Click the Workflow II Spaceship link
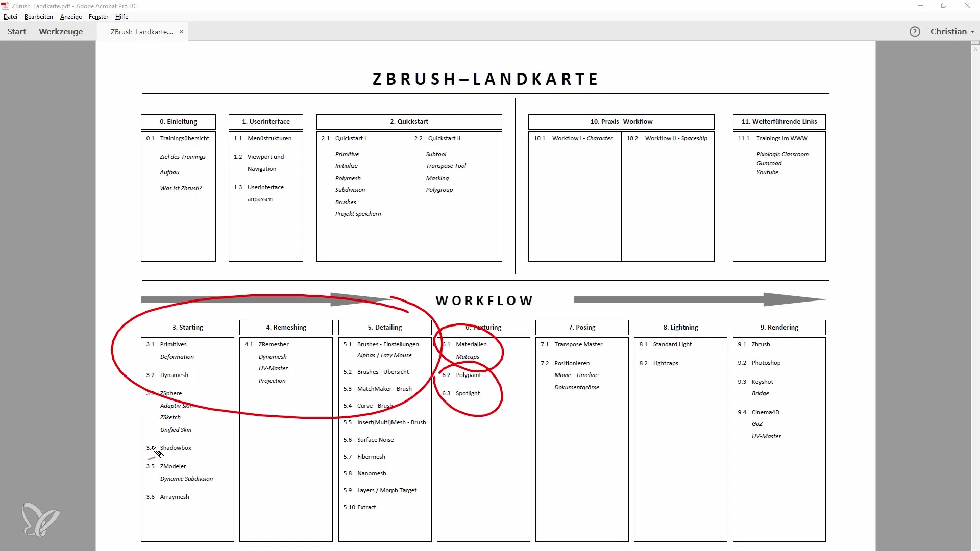Viewport: 980px width, 551px height. coord(676,138)
